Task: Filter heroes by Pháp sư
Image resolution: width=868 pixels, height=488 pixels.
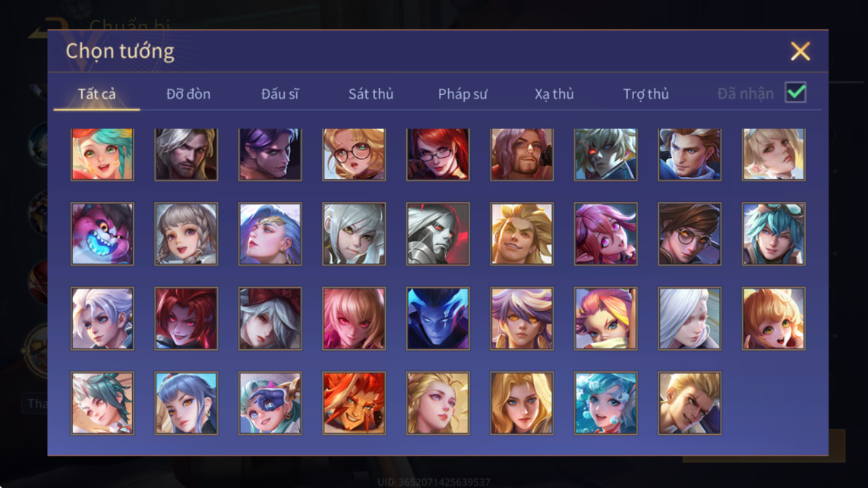Action: point(462,94)
